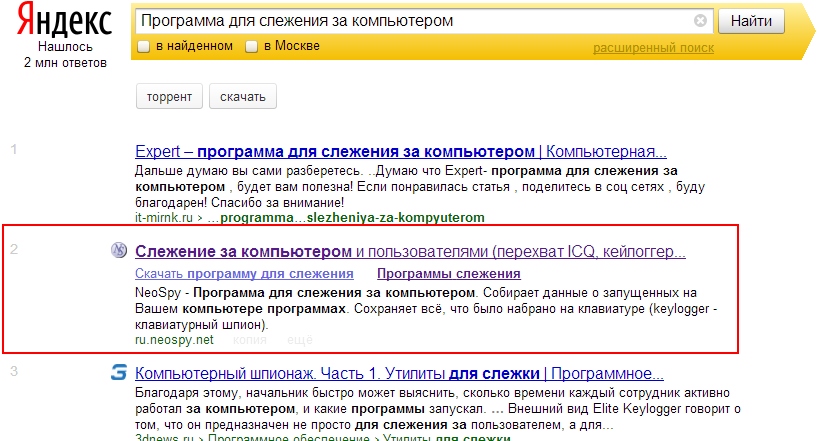This screenshot has width=818, height=441.
Task: Refine the search with the 'торрент' suggestion
Action: 169,97
